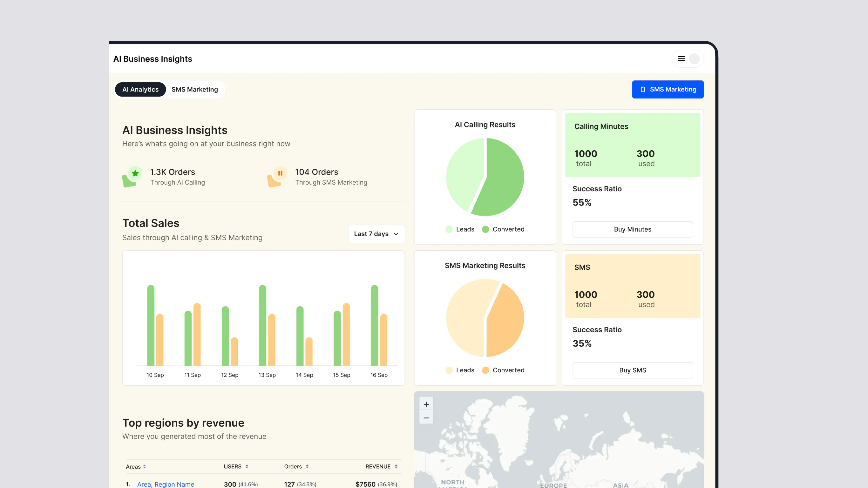This screenshot has width=868, height=488.
Task: Click the 55% success ratio value
Action: click(582, 203)
